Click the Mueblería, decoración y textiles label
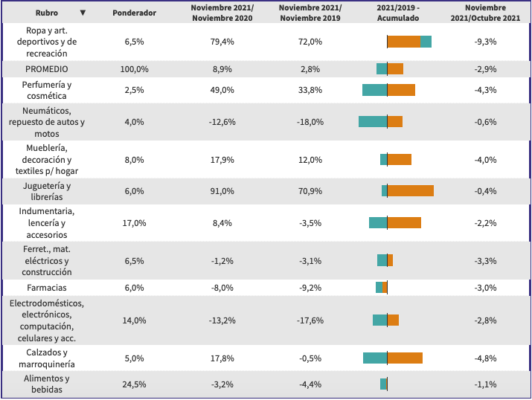This screenshot has height=400, width=532. tap(47, 159)
